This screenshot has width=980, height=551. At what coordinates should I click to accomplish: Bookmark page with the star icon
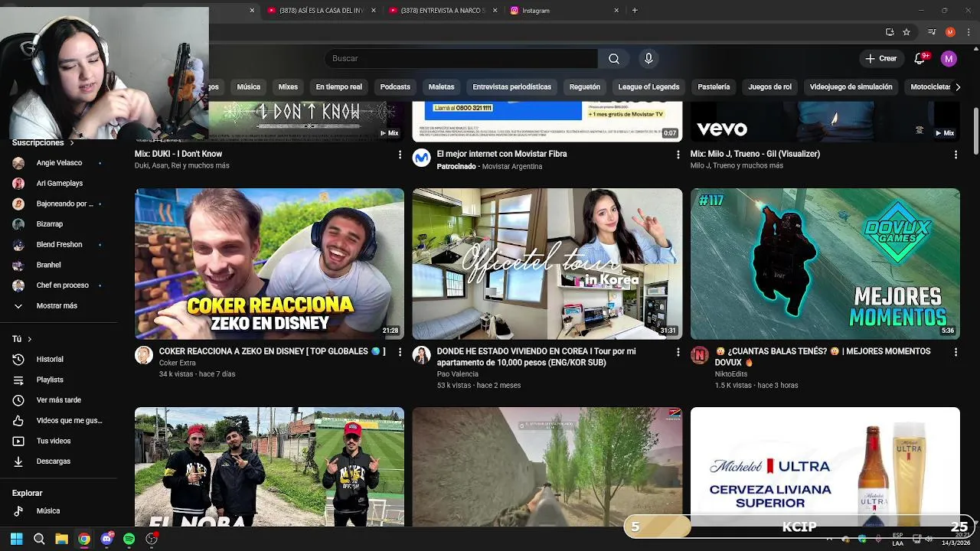point(906,32)
